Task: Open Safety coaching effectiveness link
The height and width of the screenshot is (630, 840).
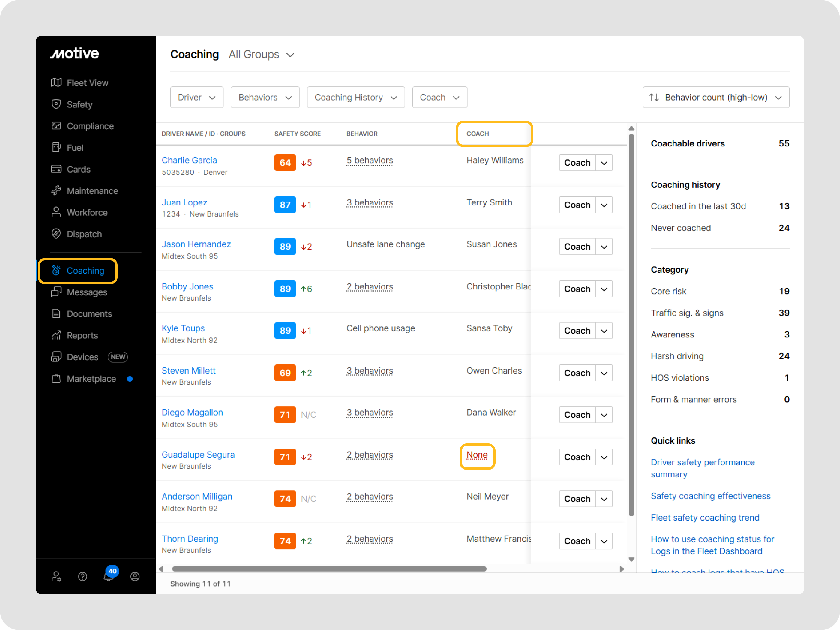Action: click(x=710, y=496)
